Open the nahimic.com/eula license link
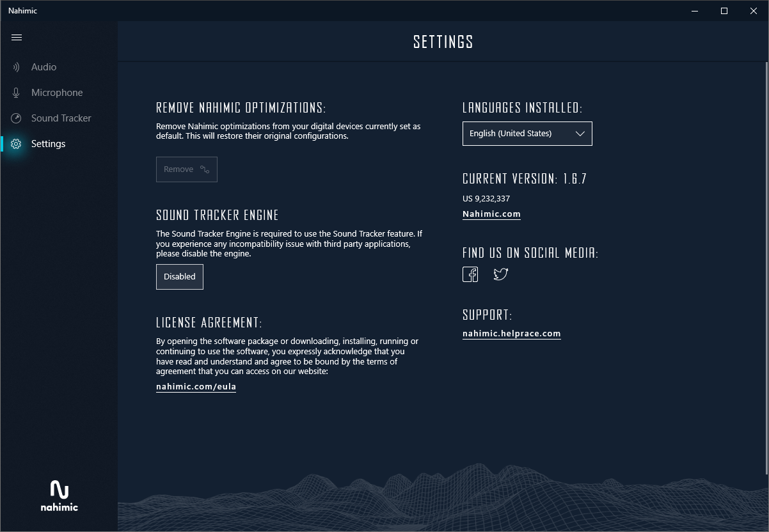Screen dimensions: 769x532 [x=196, y=387]
